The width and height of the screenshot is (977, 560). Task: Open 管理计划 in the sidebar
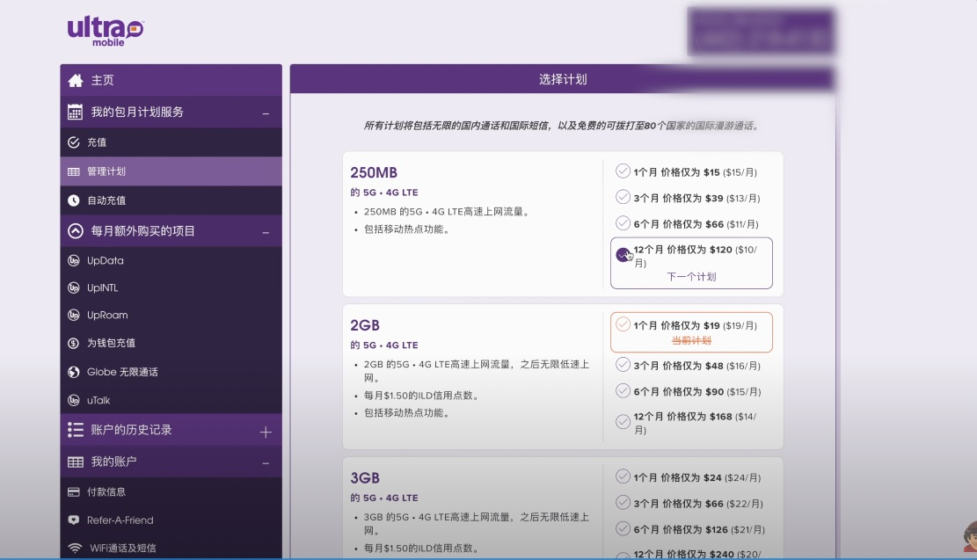[171, 171]
